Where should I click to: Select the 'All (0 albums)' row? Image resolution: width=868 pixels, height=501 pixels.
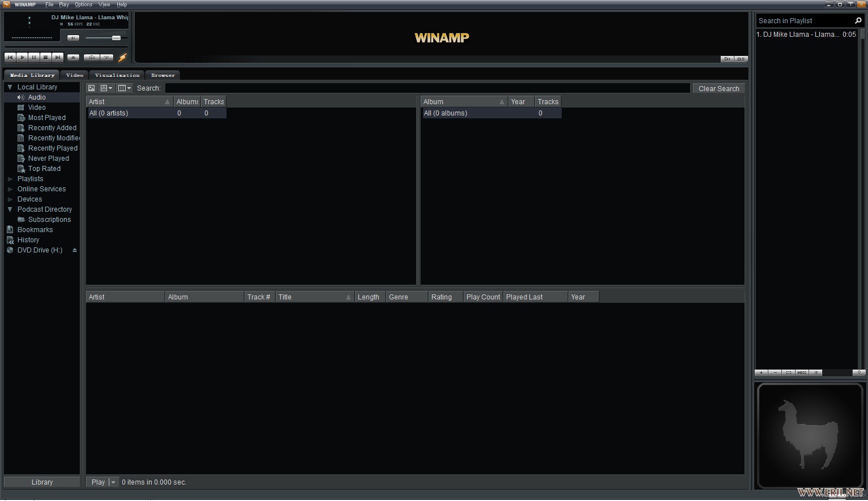pyautogui.click(x=491, y=113)
